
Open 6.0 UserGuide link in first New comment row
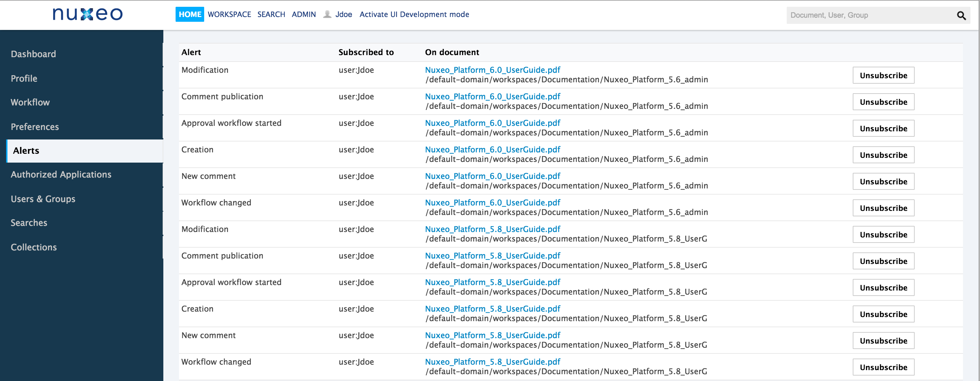[493, 176]
